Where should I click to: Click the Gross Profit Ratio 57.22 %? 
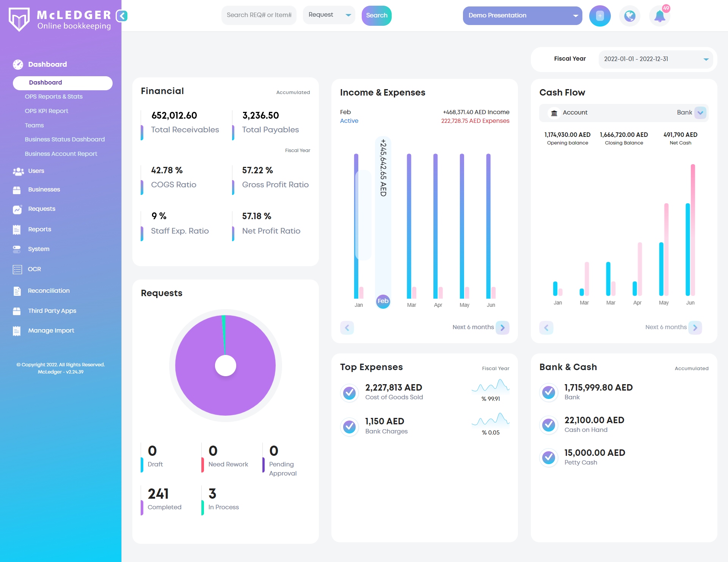click(257, 171)
